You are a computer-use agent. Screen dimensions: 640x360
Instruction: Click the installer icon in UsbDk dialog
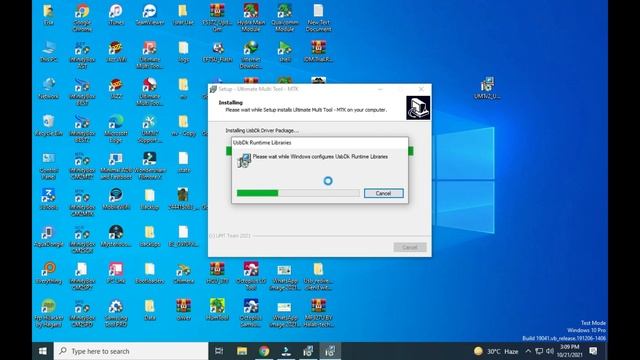tap(244, 160)
